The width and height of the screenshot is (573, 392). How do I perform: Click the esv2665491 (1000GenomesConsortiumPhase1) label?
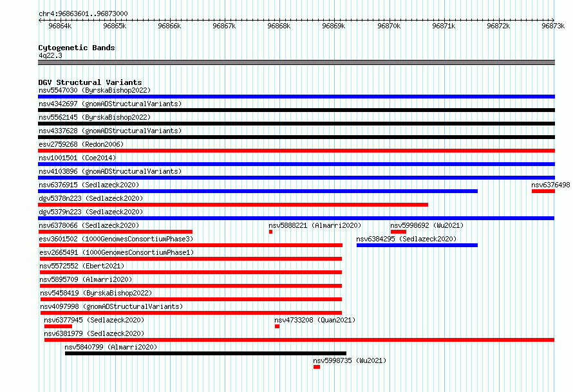pos(117,252)
